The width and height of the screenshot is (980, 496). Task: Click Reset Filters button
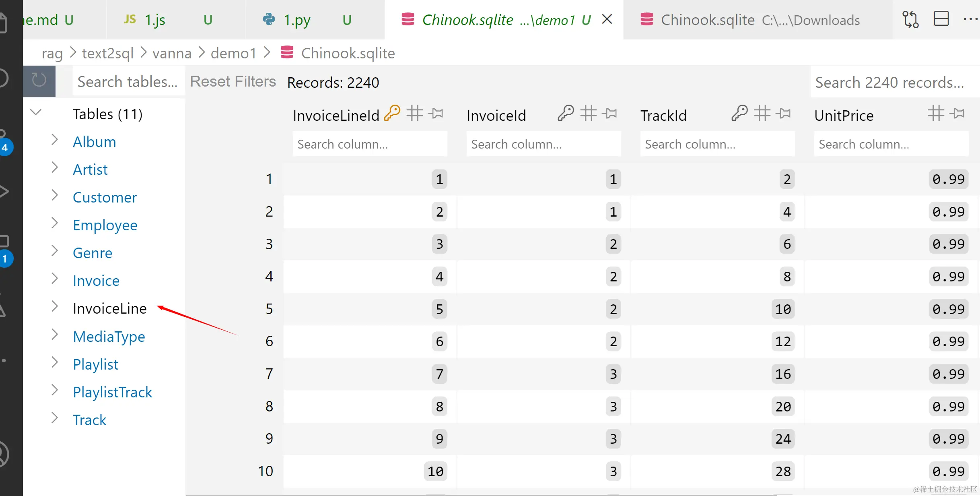tap(233, 82)
